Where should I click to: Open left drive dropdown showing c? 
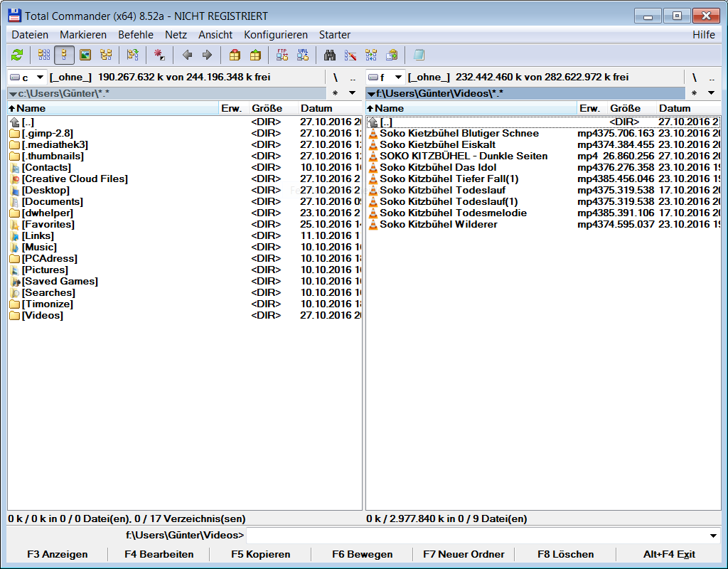click(x=26, y=77)
